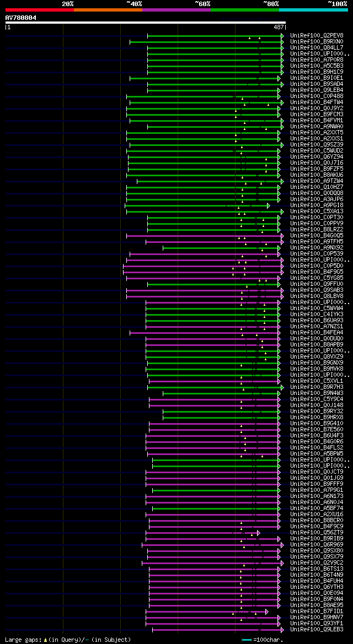Open hit UniRef100_A5C5B3
This screenshot has height=644, width=353.
click(317, 66)
